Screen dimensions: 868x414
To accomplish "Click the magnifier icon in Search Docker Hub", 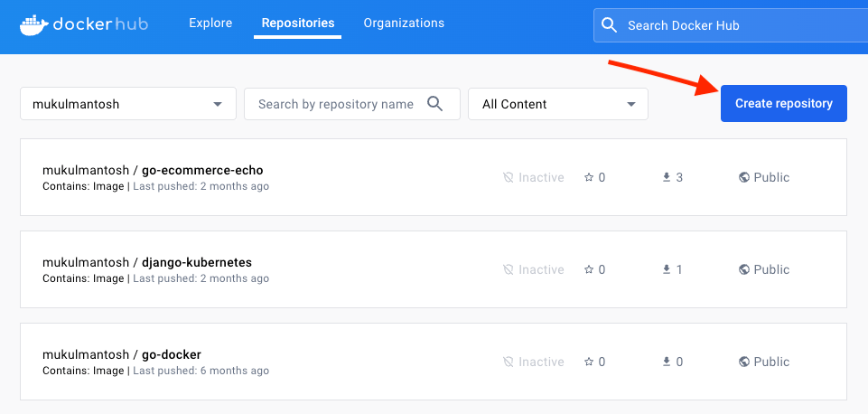I will click(x=610, y=25).
